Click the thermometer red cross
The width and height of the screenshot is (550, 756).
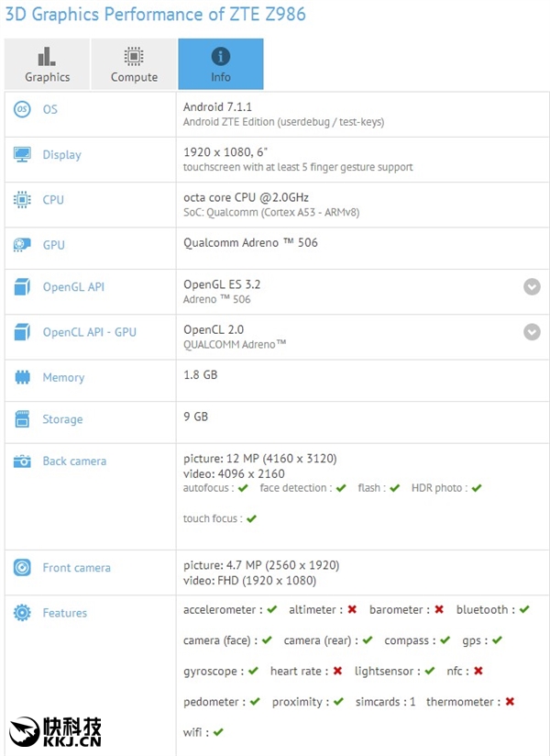click(x=510, y=702)
